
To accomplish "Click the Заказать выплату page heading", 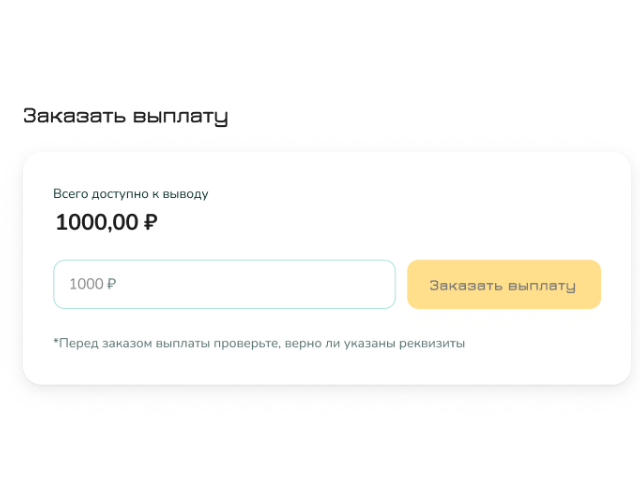I will (x=126, y=116).
